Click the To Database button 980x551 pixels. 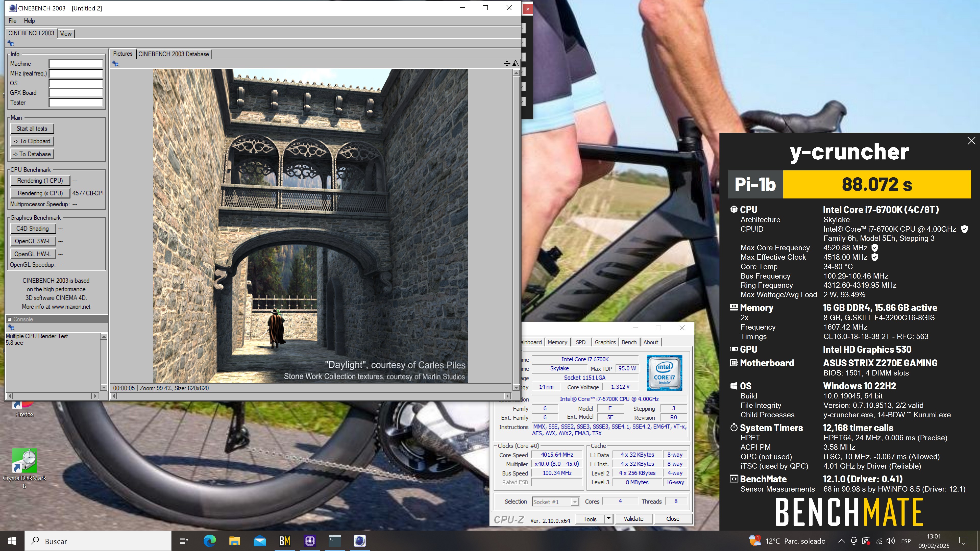click(x=32, y=154)
